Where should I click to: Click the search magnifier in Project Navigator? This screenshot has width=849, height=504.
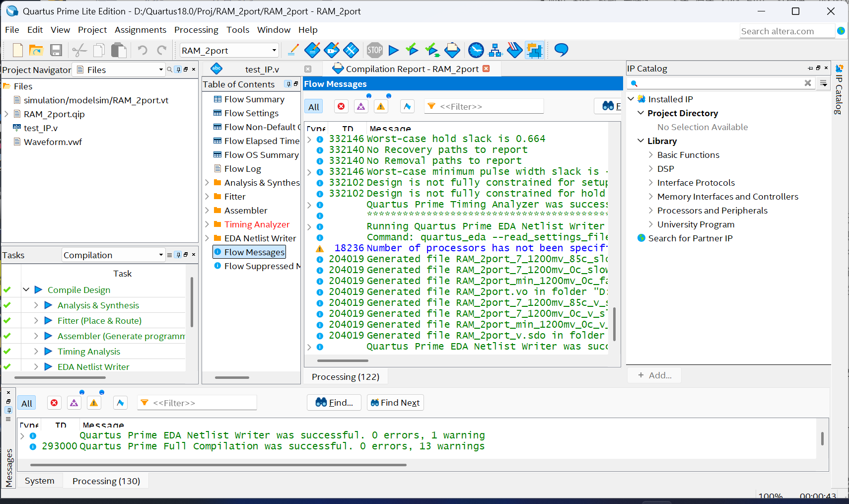[170, 70]
